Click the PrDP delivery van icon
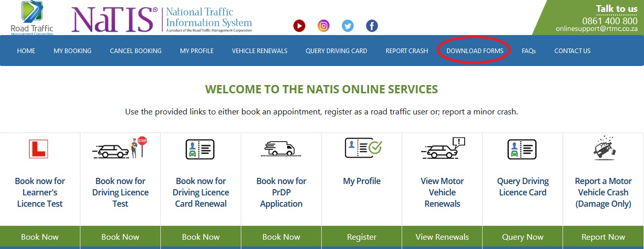The height and width of the screenshot is (249, 644). pyautogui.click(x=281, y=149)
